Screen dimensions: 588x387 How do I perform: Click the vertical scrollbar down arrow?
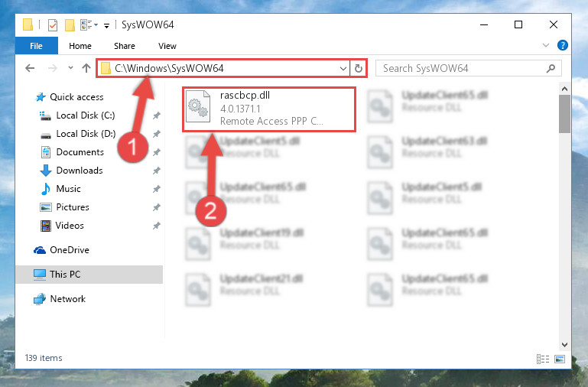[x=564, y=345]
